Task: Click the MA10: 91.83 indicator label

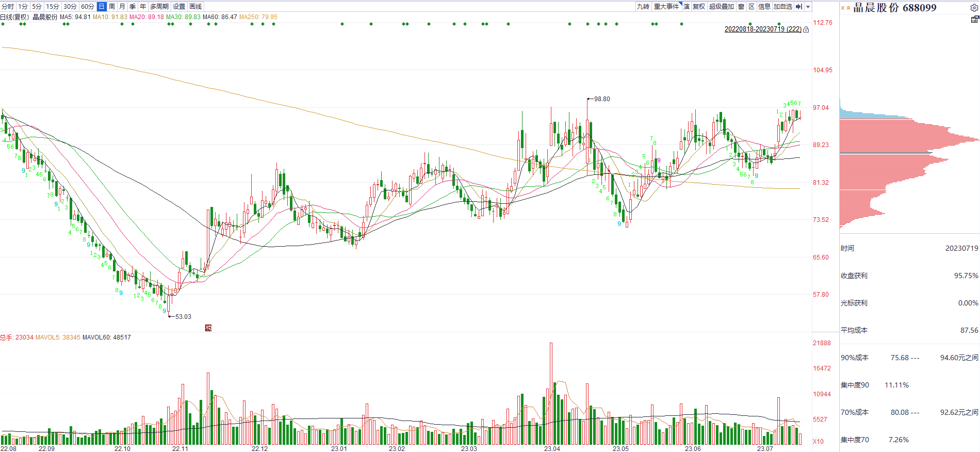Action: click(110, 17)
